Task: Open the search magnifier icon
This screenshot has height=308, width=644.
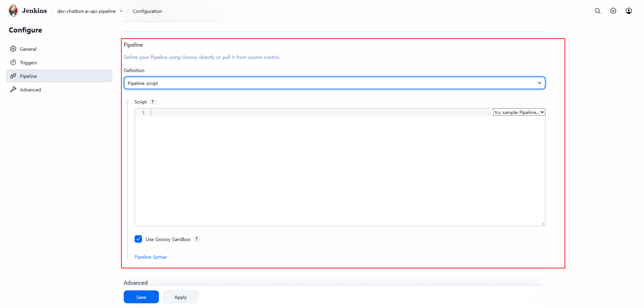Action: 598,11
